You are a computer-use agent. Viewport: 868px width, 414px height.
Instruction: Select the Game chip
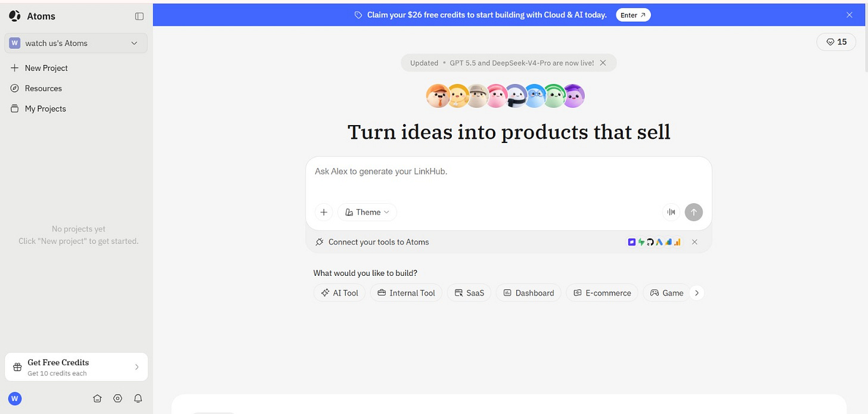click(x=666, y=292)
